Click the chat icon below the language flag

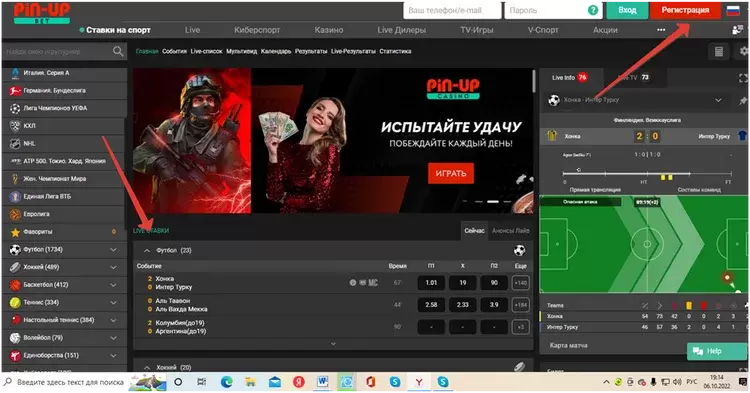tap(738, 30)
